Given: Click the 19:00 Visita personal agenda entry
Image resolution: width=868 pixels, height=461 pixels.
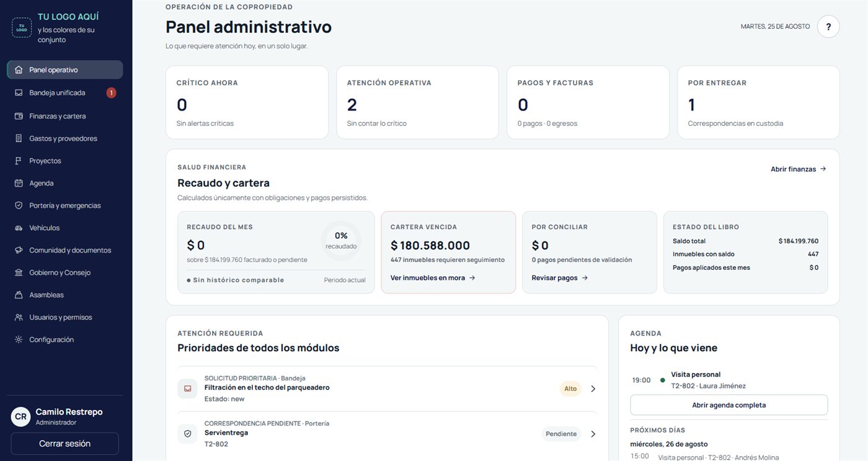Looking at the screenshot, I should [x=729, y=380].
